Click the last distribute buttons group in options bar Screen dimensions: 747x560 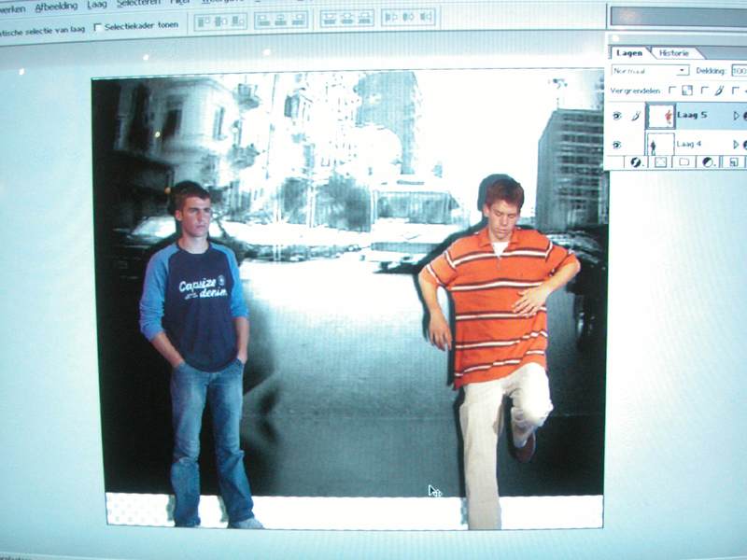pos(408,18)
